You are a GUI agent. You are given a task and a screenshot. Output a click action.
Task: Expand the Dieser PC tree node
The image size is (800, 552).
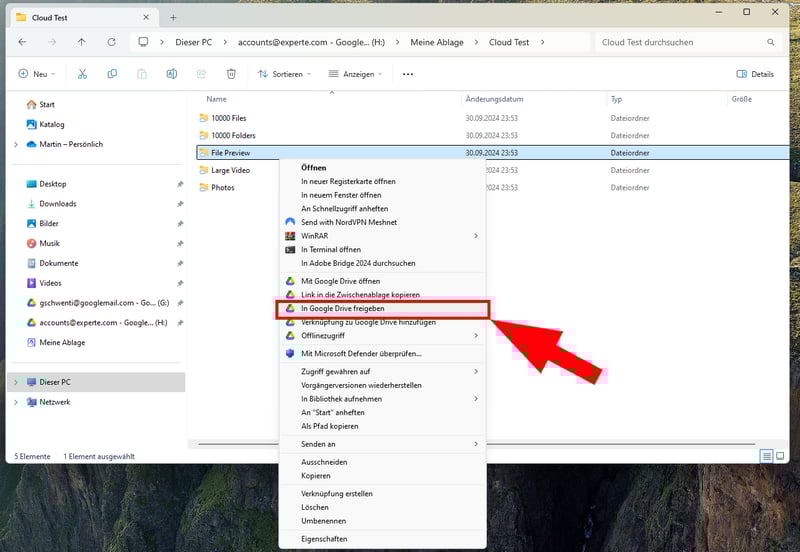point(16,382)
